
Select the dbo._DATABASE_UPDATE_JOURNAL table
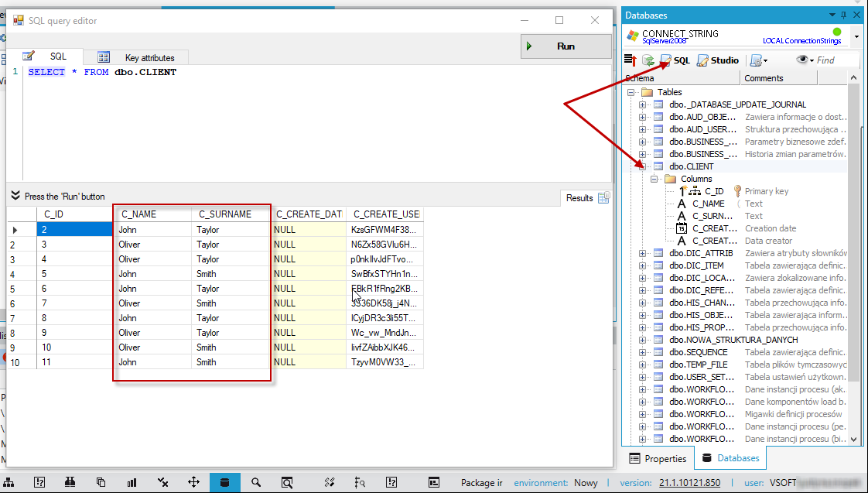tap(738, 104)
